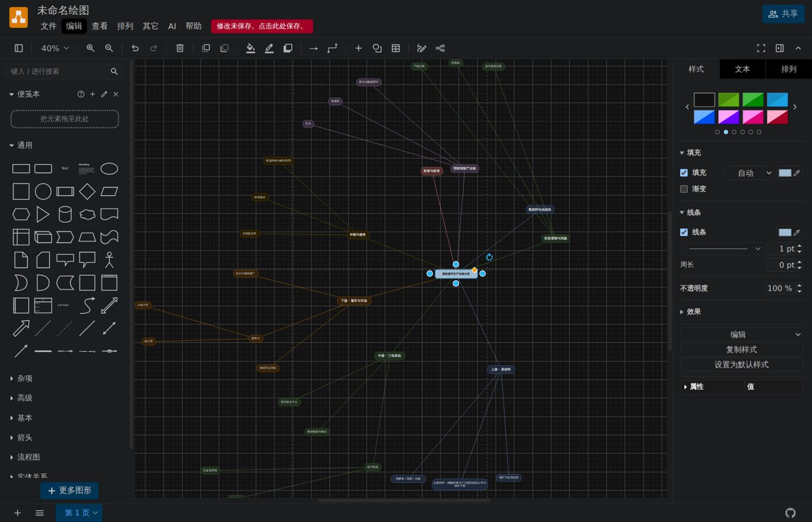Click the shape search input field

click(x=59, y=71)
